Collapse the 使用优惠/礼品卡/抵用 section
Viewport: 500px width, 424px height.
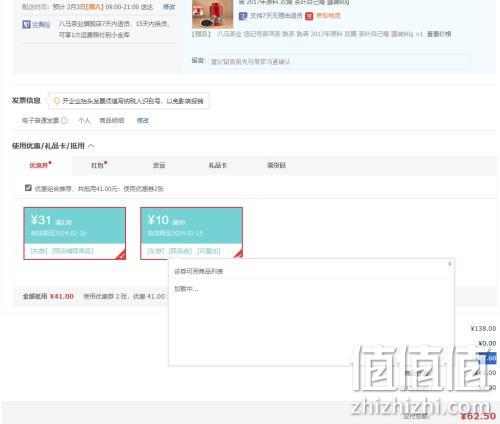pos(91,146)
